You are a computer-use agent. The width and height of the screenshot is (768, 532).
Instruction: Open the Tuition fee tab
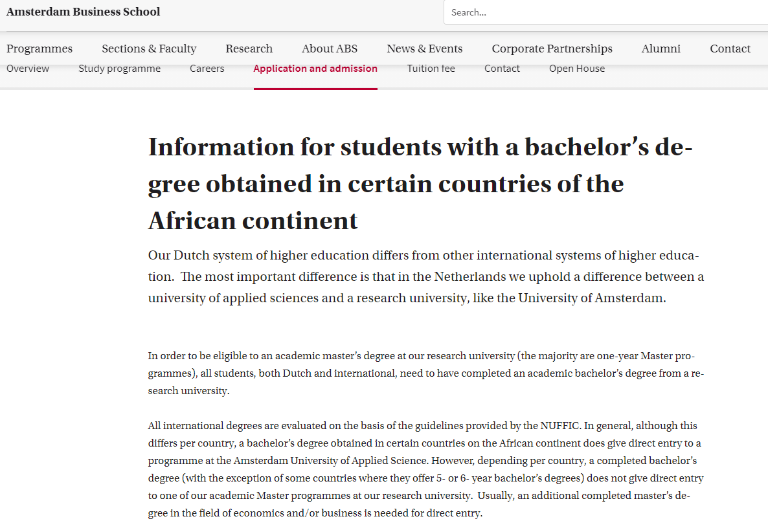click(431, 69)
